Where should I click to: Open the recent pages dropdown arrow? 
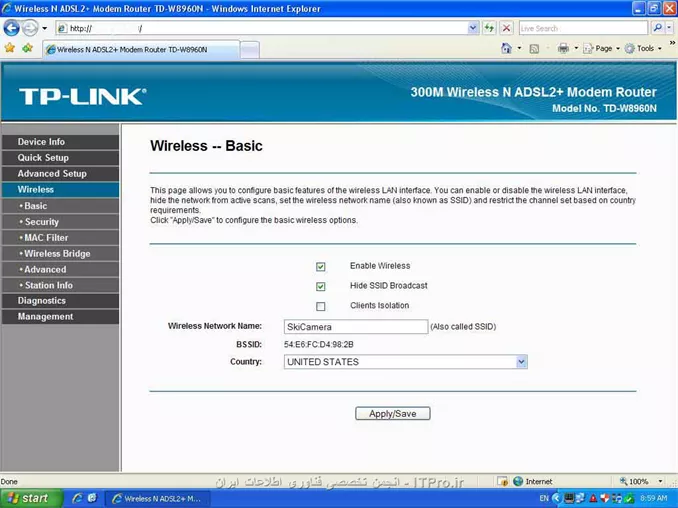[x=45, y=29]
